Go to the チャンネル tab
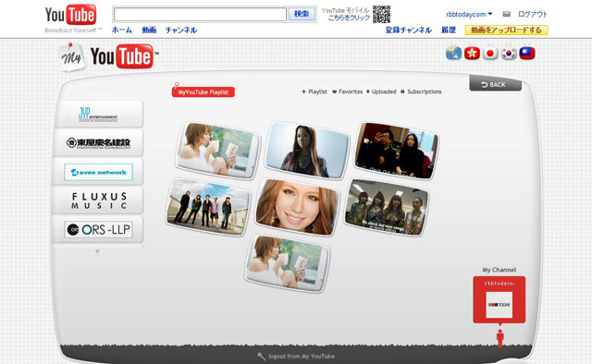 point(181,30)
